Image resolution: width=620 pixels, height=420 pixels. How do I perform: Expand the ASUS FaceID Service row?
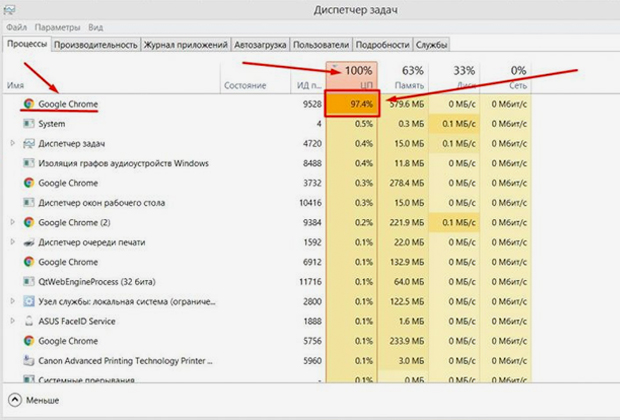pyautogui.click(x=12, y=321)
